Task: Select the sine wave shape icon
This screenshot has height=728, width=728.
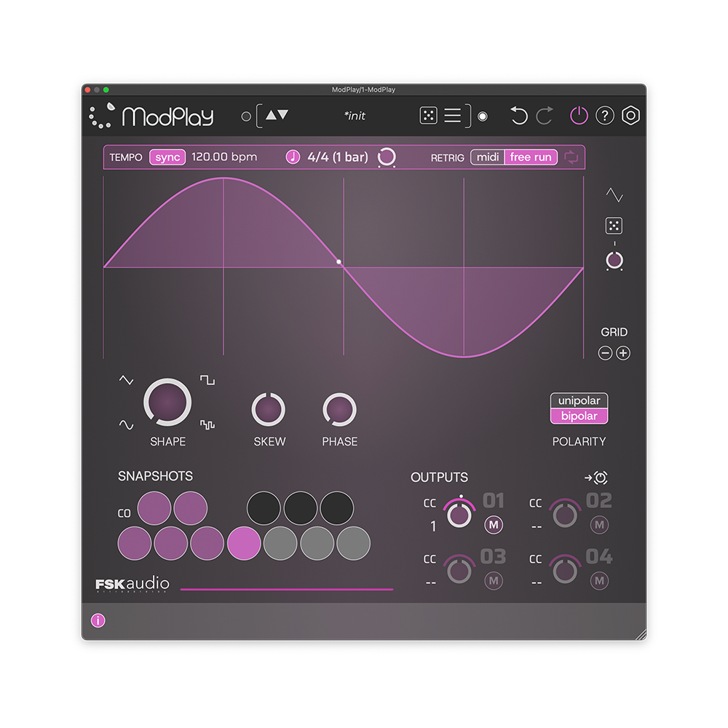Action: point(126,424)
